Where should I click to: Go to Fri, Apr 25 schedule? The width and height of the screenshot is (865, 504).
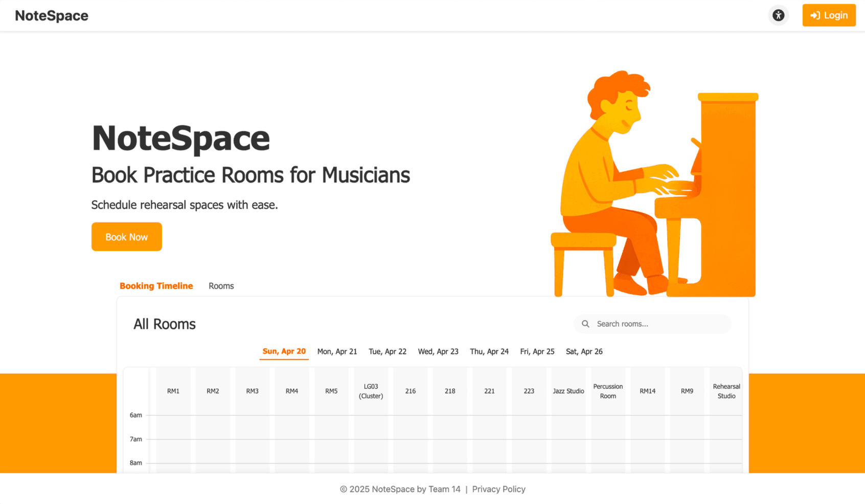click(x=537, y=352)
